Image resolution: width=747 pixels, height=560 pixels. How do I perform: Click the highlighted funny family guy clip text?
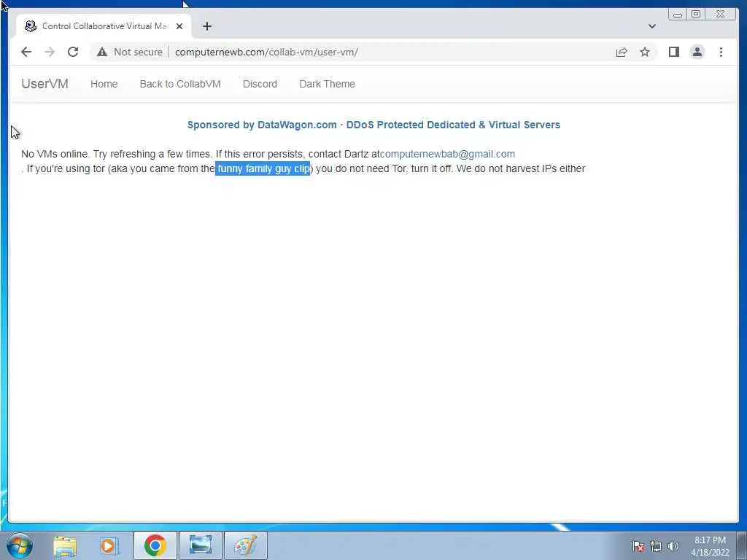pyautogui.click(x=263, y=168)
